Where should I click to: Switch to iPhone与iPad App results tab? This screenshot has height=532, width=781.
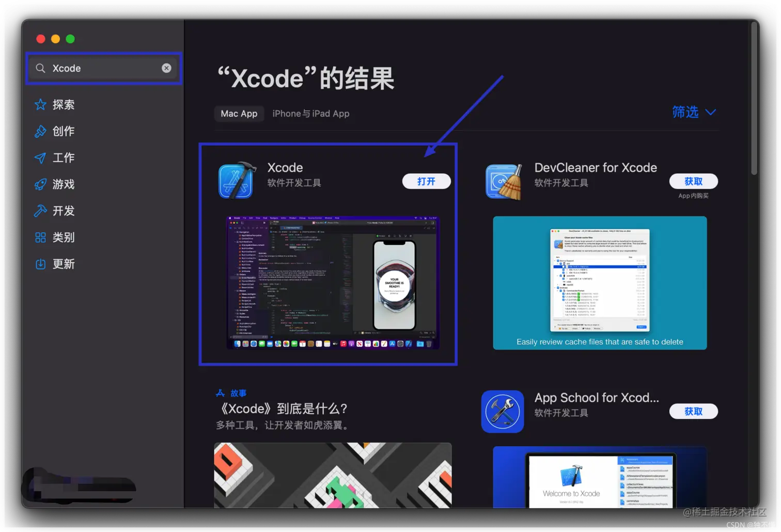coord(311,114)
